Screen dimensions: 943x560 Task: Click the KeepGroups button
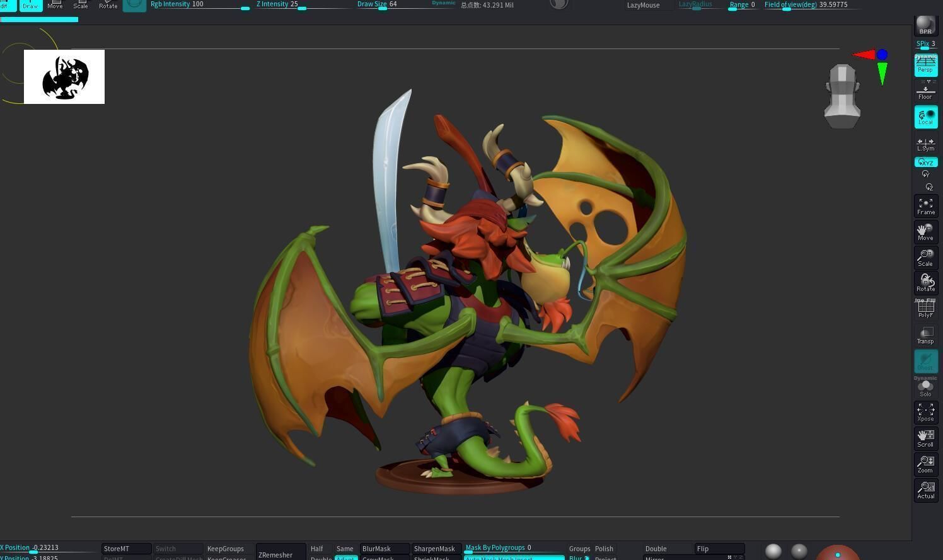(x=226, y=549)
